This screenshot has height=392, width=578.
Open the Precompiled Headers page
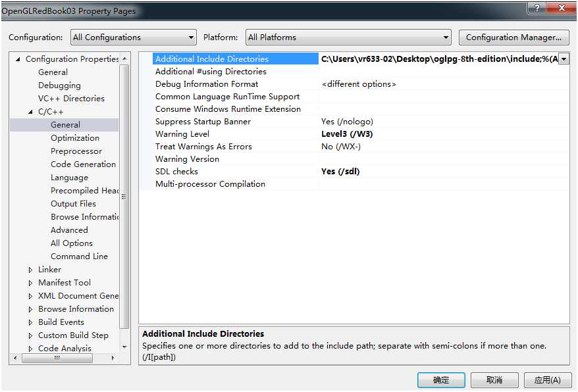[x=84, y=191]
